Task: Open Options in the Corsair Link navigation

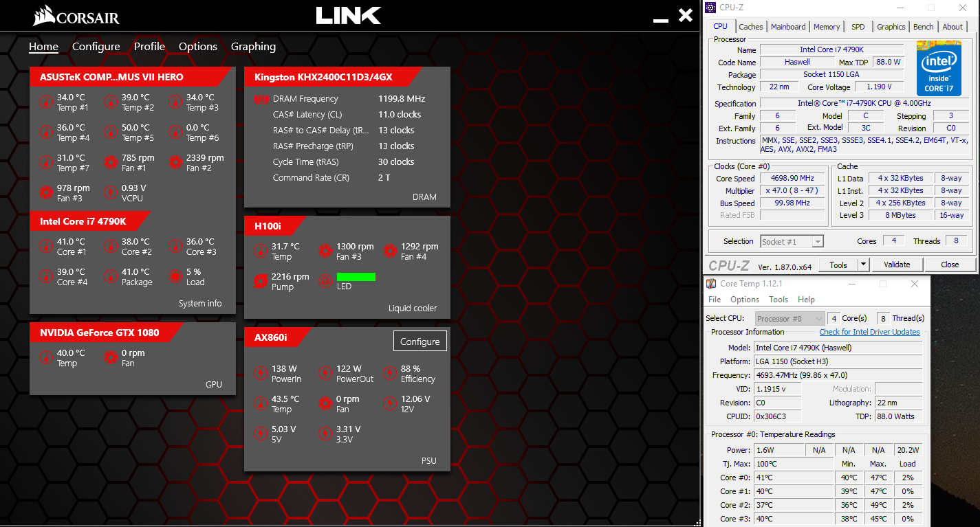Action: coord(198,47)
